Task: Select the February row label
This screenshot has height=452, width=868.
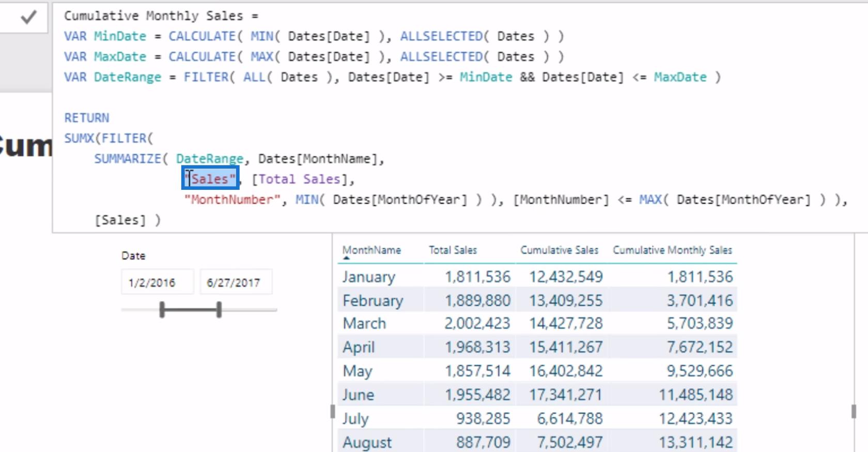Action: (x=373, y=301)
